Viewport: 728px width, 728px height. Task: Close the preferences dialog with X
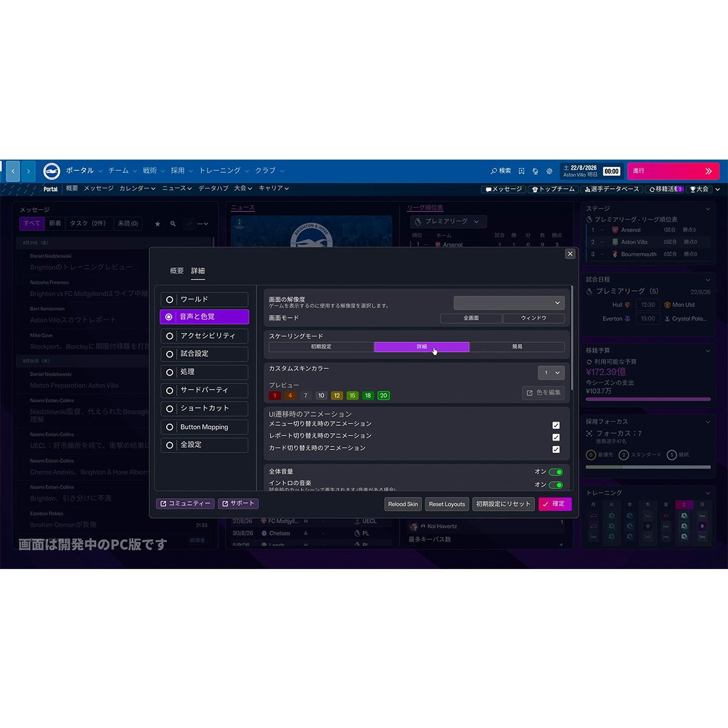(570, 254)
